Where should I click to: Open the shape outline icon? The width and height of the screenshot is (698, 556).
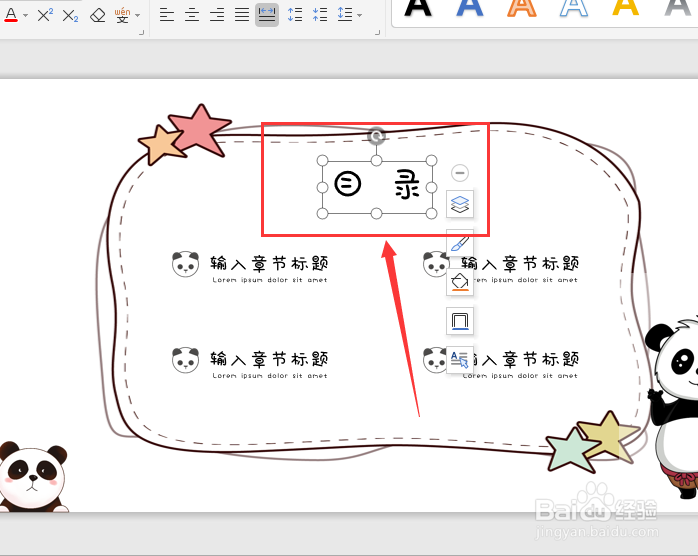(460, 321)
